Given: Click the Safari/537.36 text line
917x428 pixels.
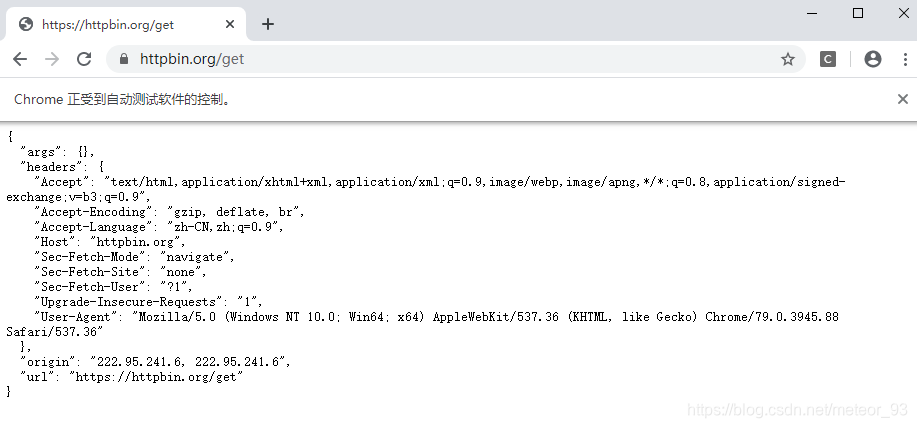Looking at the screenshot, I should (55, 332).
